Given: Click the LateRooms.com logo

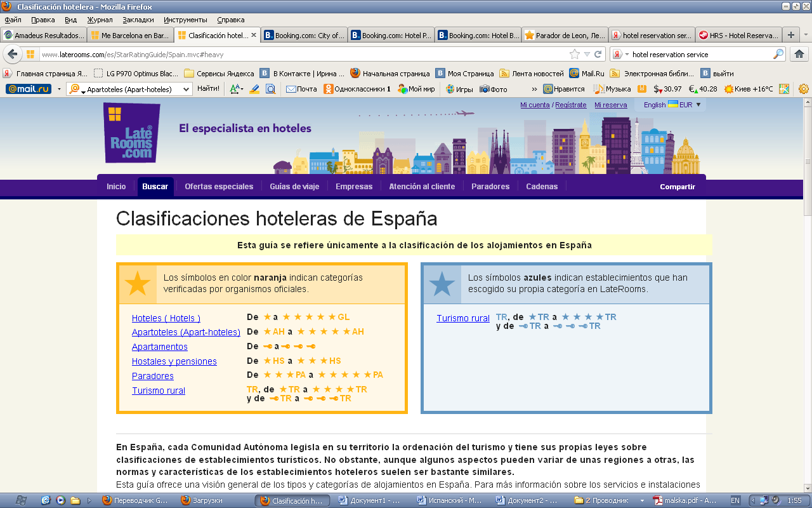Looking at the screenshot, I should coord(132,132).
